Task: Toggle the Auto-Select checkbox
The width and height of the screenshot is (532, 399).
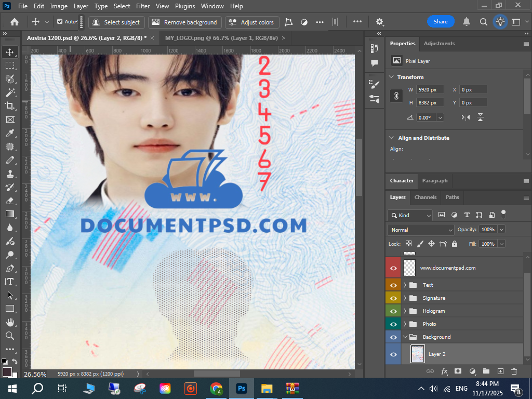Action: click(60, 22)
